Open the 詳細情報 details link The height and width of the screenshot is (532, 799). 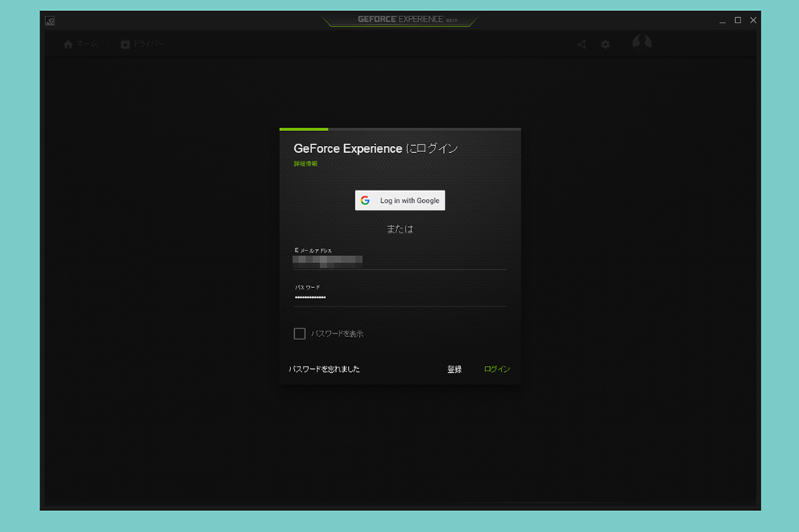306,164
